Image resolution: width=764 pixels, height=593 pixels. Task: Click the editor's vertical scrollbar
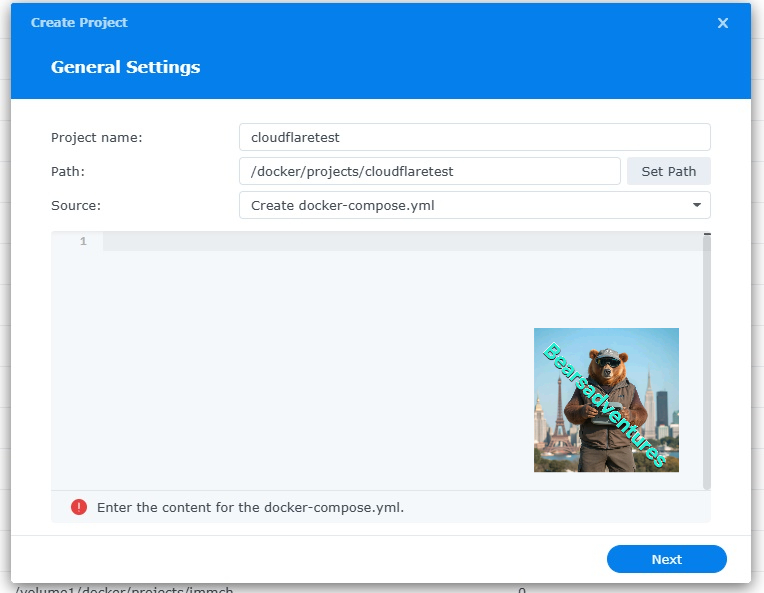(x=707, y=360)
